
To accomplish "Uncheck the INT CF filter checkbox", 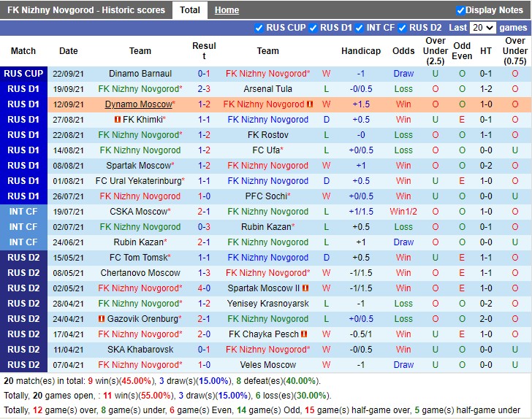I will (358, 28).
